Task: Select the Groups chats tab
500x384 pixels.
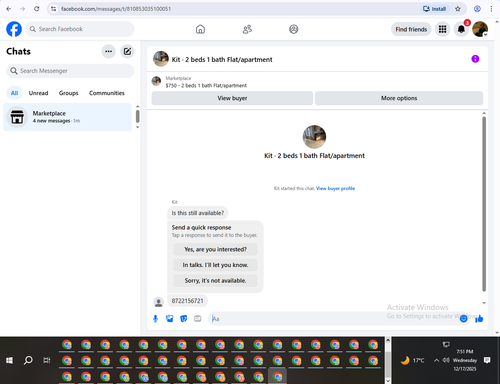Action: click(x=69, y=93)
